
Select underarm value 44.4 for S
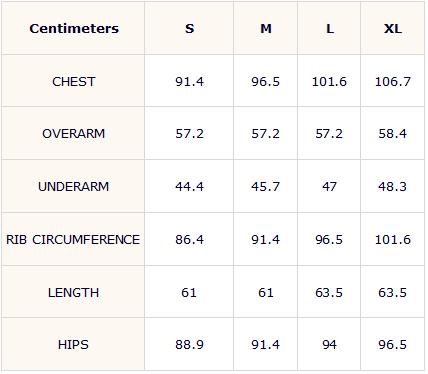189,186
